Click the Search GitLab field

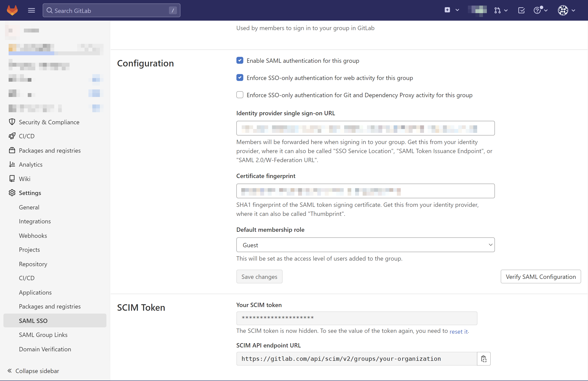[x=111, y=10]
